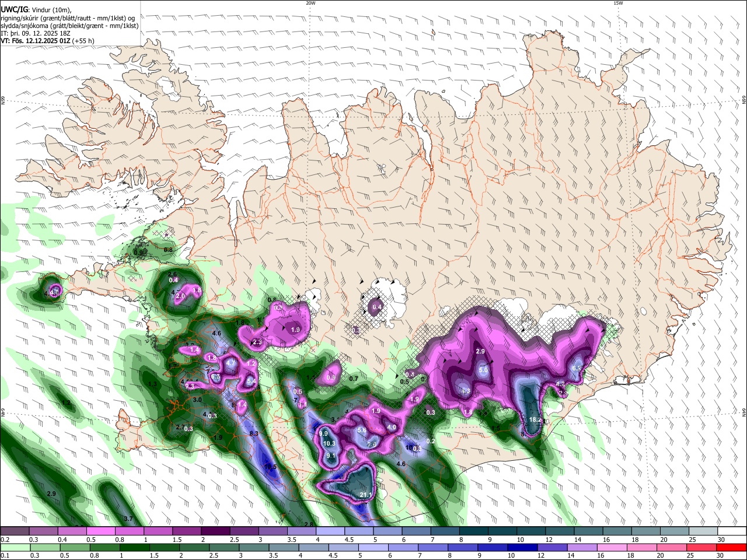
Task: Select the IT: þri. 09. 12. 2025 18Z line
Action: point(36,33)
